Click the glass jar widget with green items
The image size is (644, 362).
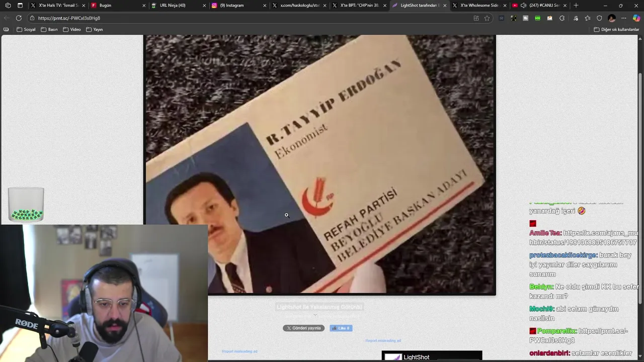click(26, 204)
